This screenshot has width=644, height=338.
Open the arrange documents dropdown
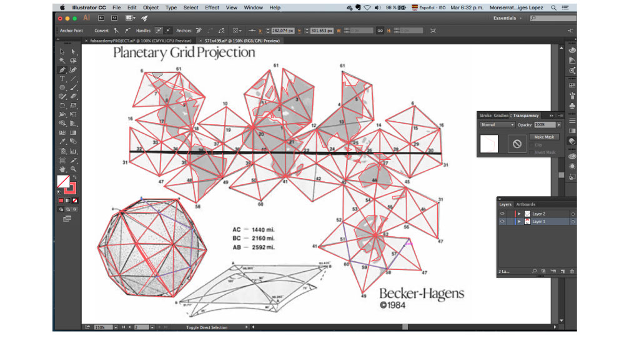130,18
